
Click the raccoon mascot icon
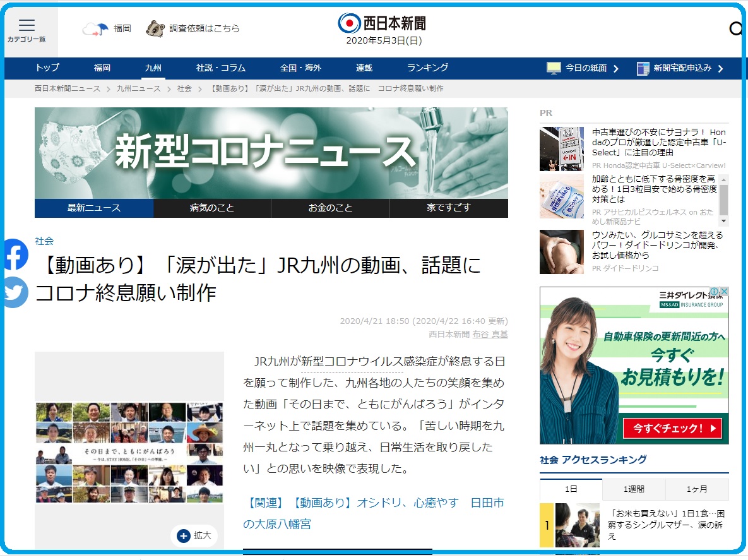(x=155, y=28)
